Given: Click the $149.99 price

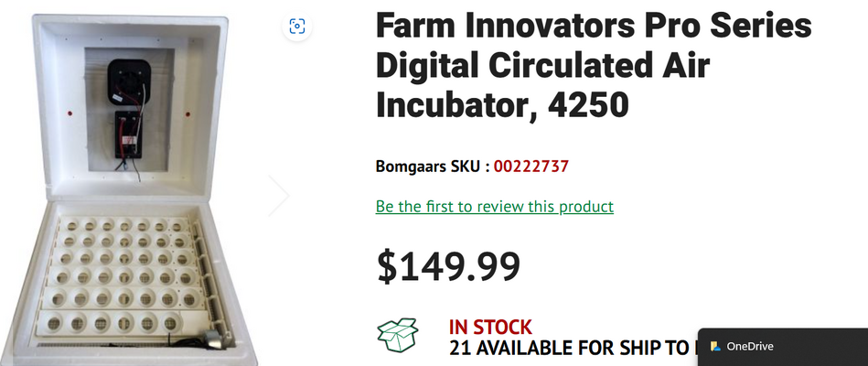Looking at the screenshot, I should click(448, 266).
